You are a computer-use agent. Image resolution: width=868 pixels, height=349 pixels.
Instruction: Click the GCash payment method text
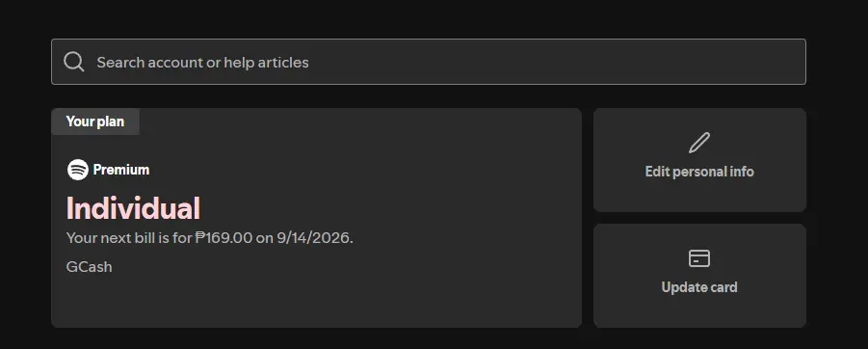pyautogui.click(x=90, y=266)
